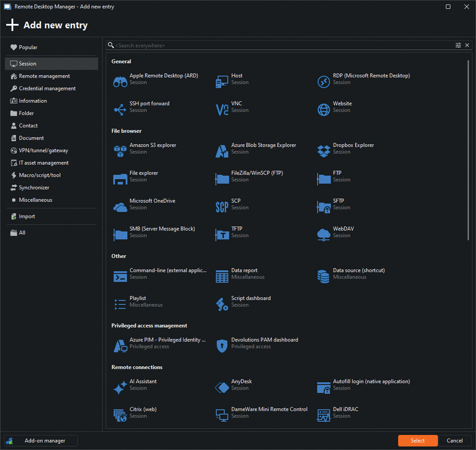Choose the TFTP session icon
The width and height of the screenshot is (476, 450).
[222, 235]
